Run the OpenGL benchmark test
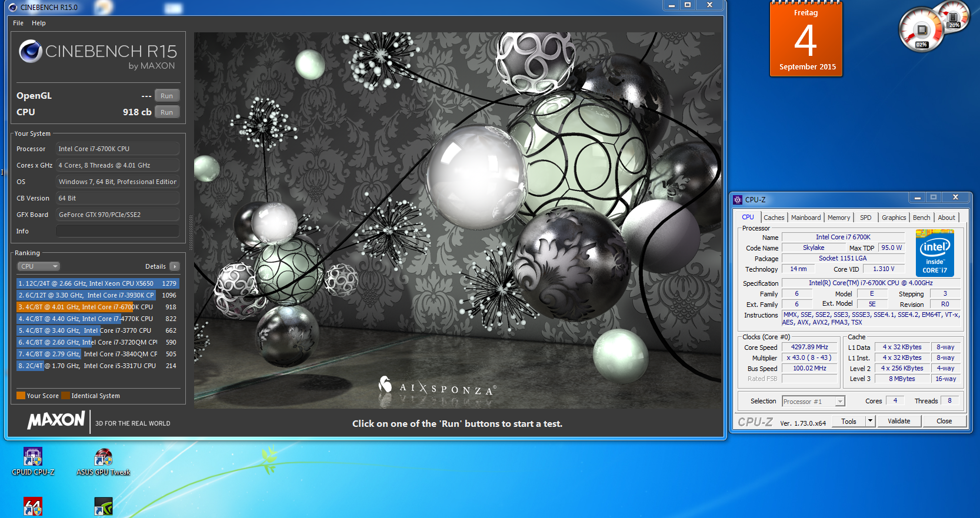The width and height of the screenshot is (980, 518). 167,96
